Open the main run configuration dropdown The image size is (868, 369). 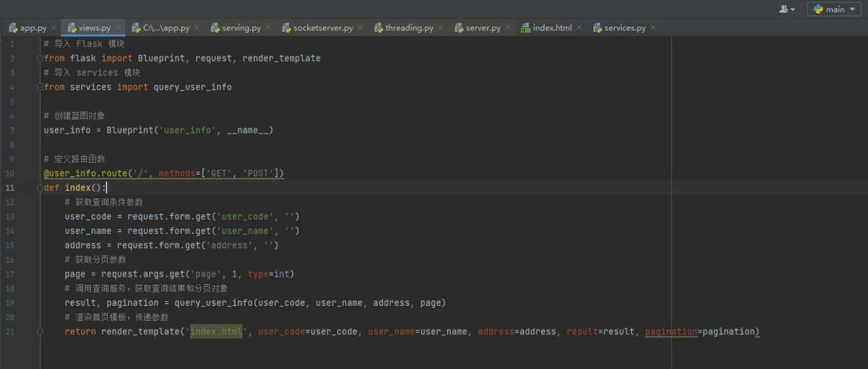click(x=835, y=9)
